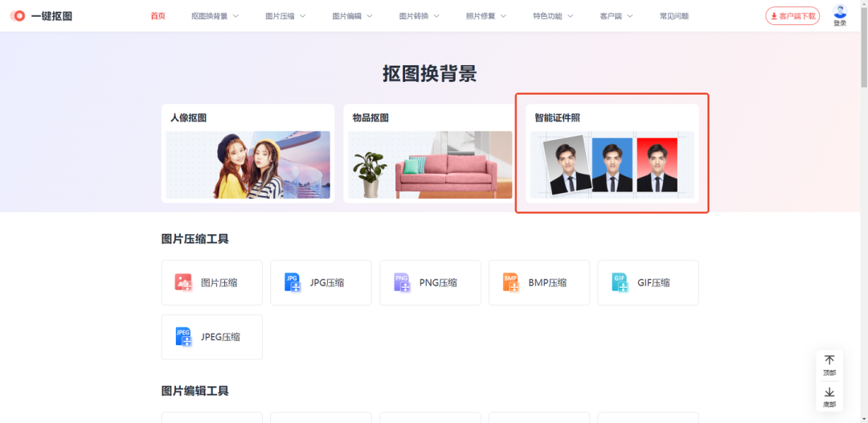Click download icon in 客户端下载 button
This screenshot has height=423, width=868.
pos(774,16)
